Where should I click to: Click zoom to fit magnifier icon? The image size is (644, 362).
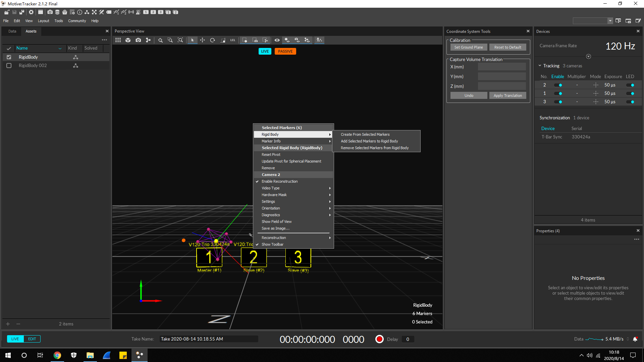point(180,40)
